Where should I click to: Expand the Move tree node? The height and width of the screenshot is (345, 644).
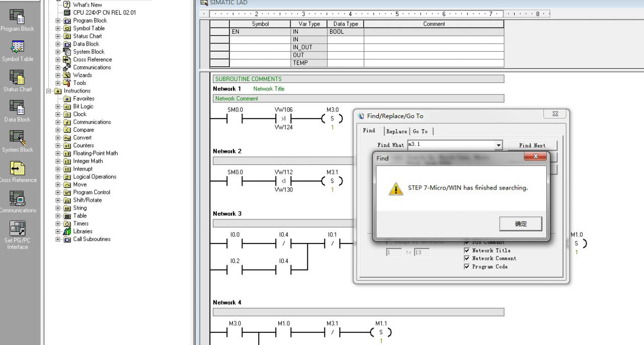(x=58, y=185)
